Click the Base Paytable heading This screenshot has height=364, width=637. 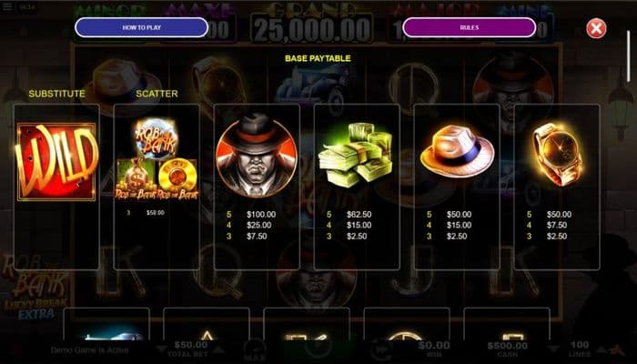coord(318,58)
